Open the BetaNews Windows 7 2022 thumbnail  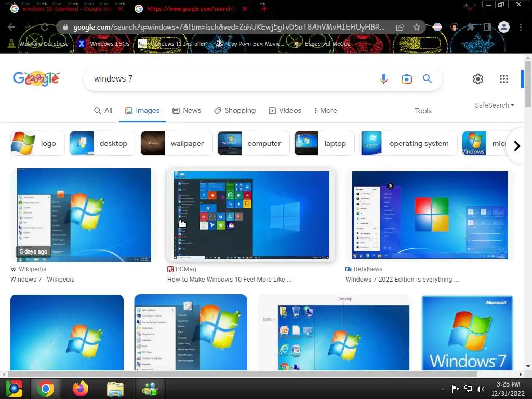point(430,215)
